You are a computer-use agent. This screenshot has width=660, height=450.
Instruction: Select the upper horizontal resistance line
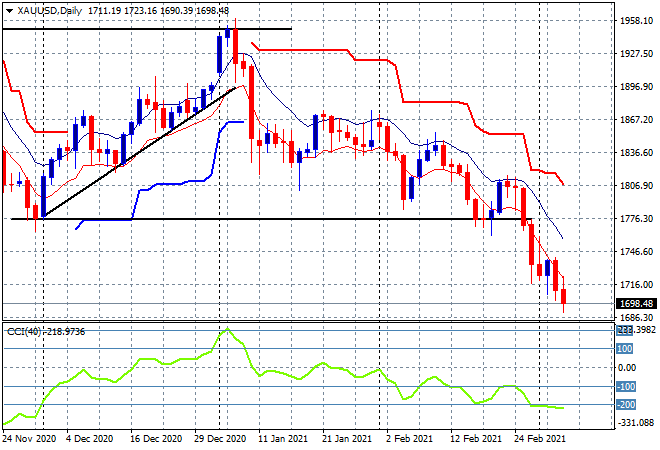[x=147, y=29]
